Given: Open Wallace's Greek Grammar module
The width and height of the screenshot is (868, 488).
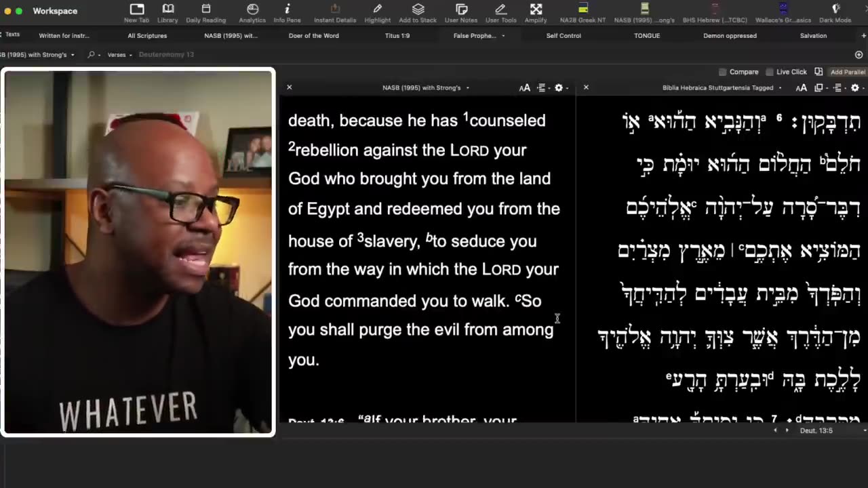Looking at the screenshot, I should pyautogui.click(x=783, y=12).
